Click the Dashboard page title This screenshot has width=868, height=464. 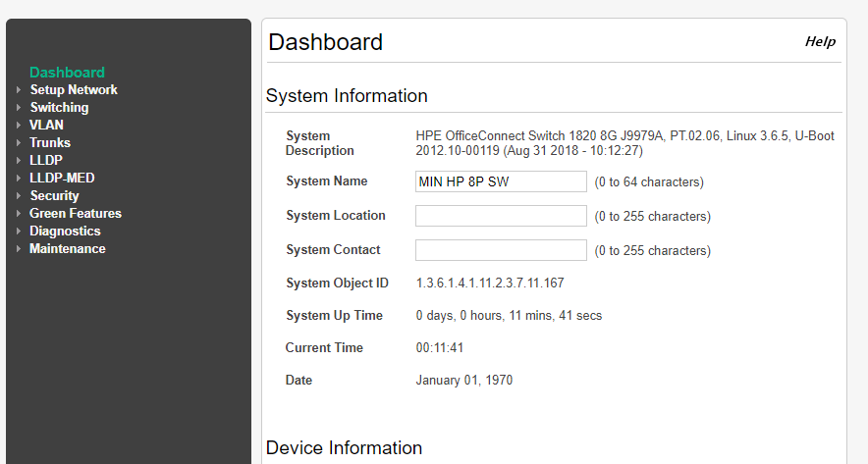coord(326,42)
